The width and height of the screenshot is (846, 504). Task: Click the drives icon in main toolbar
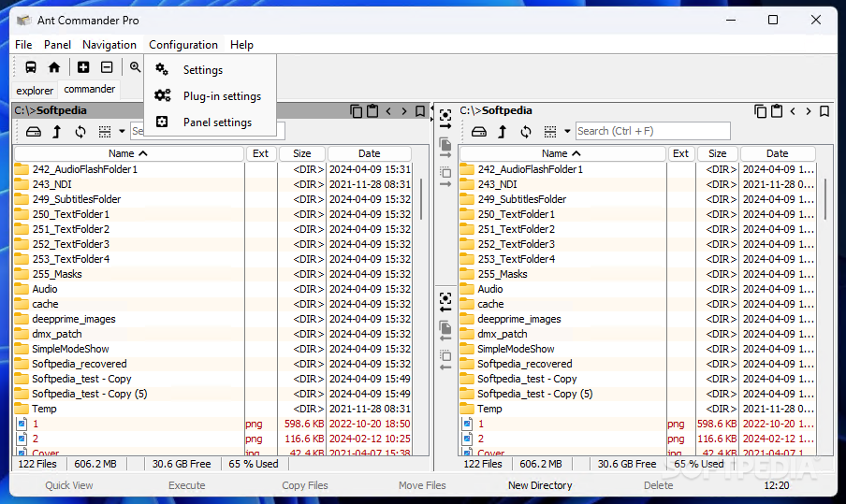[x=31, y=67]
